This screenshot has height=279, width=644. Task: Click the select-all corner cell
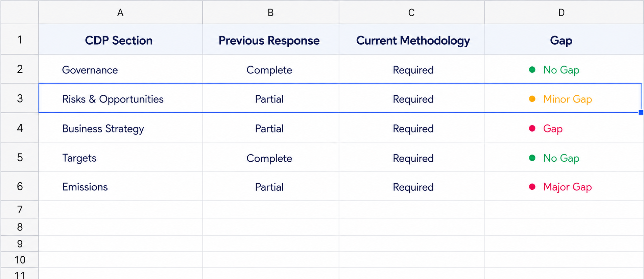click(20, 13)
